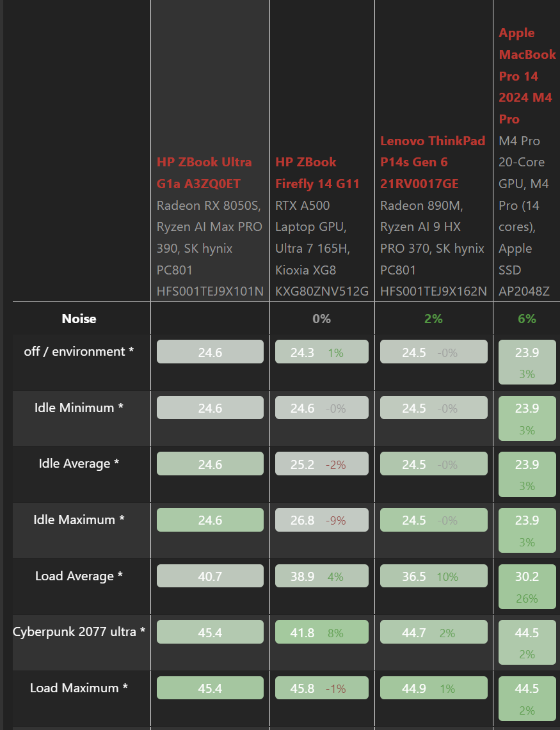Screen dimensions: 560x730
Task: Open the HP ZBook Firefly 14 G11 link
Action: pos(317,173)
